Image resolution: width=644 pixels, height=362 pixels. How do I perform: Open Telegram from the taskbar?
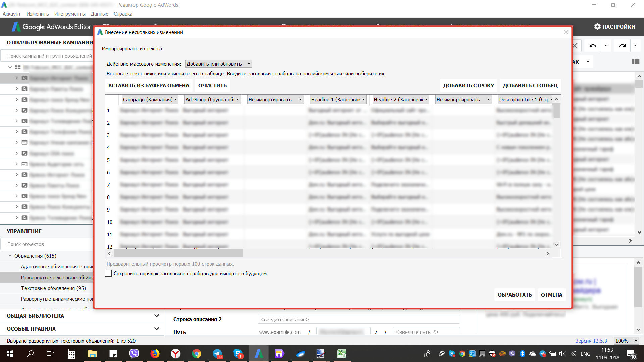217,354
